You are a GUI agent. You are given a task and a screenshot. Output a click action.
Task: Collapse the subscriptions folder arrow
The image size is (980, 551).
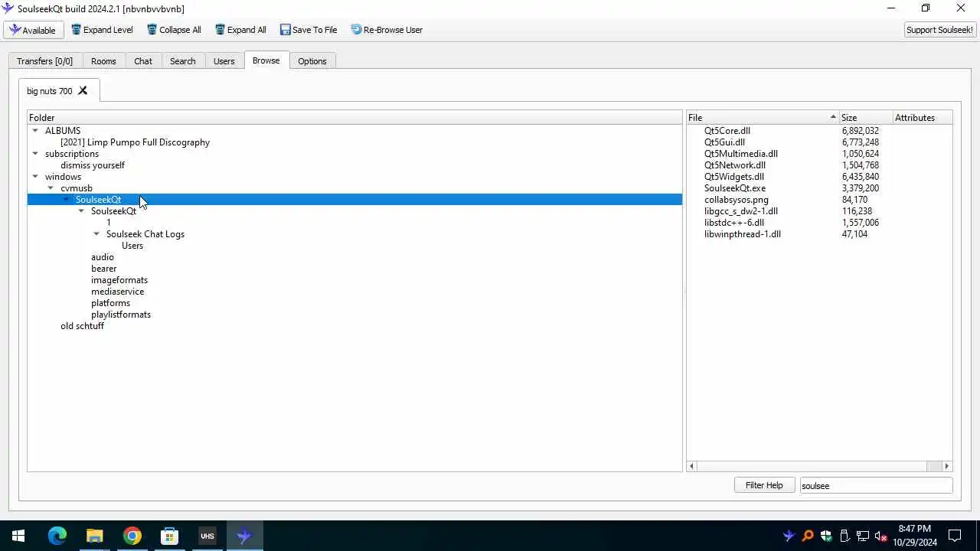click(x=35, y=154)
